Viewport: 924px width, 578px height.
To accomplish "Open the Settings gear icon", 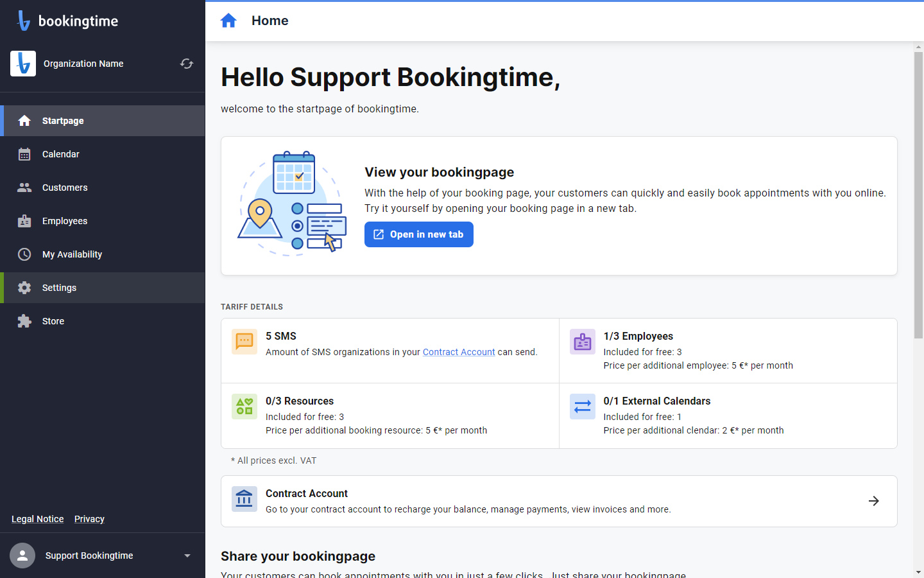I will [x=24, y=288].
